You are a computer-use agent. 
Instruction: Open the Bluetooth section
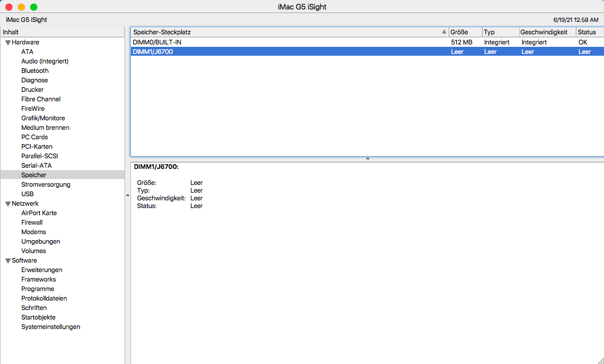[34, 71]
